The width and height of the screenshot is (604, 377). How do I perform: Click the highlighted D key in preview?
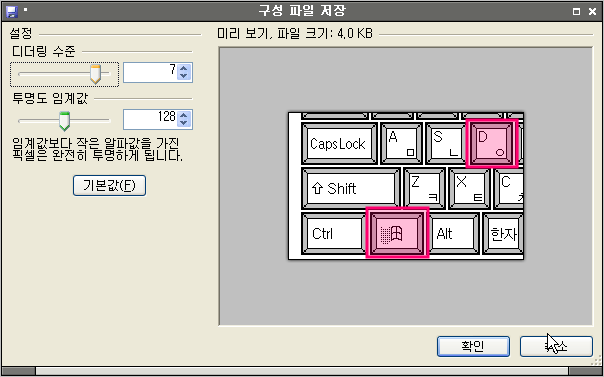point(490,144)
